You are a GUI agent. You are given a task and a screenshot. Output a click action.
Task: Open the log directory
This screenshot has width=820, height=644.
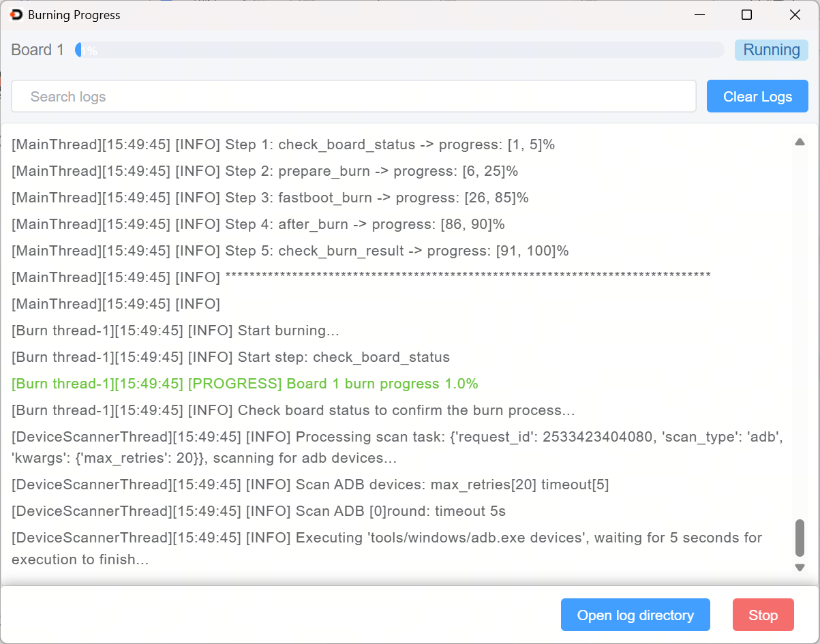635,615
